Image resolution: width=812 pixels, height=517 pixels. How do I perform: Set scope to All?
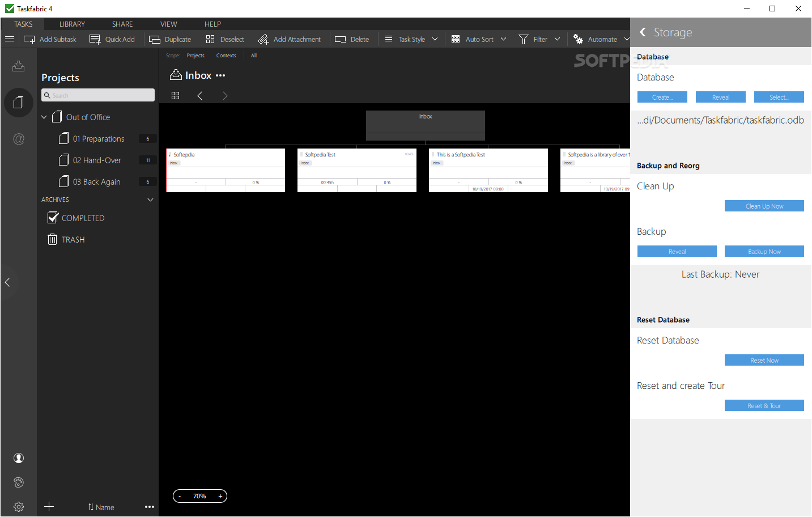pyautogui.click(x=254, y=56)
